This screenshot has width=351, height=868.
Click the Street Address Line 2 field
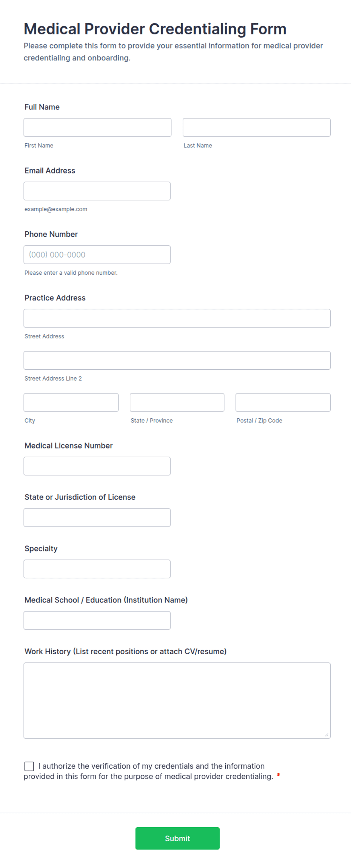[177, 360]
